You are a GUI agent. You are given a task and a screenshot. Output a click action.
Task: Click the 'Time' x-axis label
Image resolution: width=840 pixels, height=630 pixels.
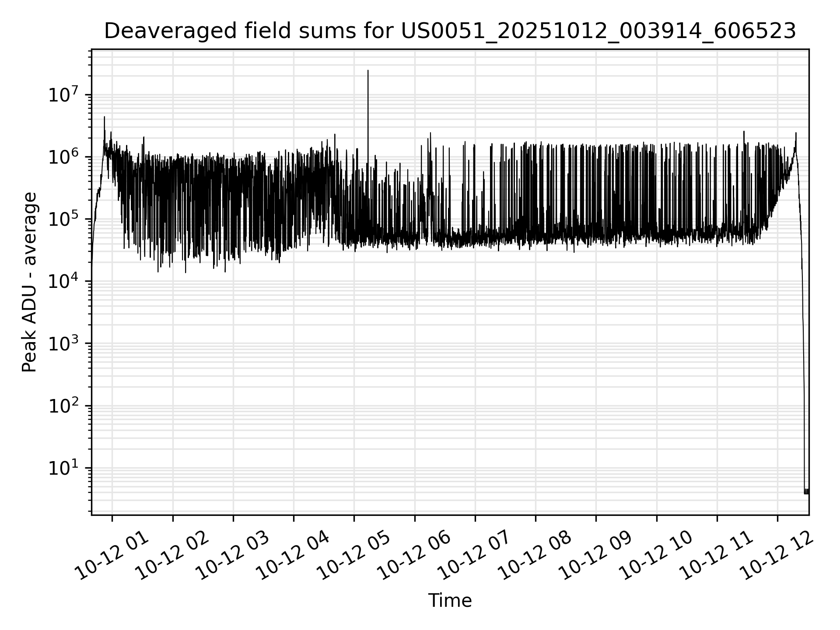click(450, 601)
